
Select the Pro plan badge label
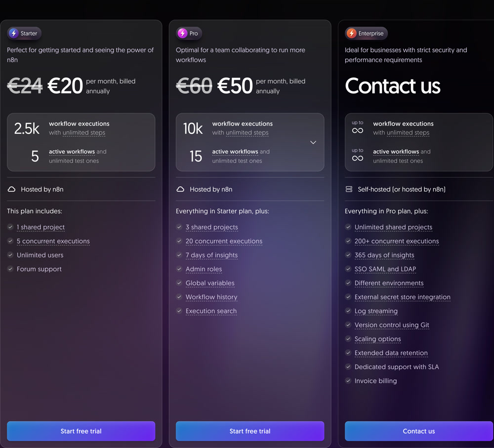194,34
